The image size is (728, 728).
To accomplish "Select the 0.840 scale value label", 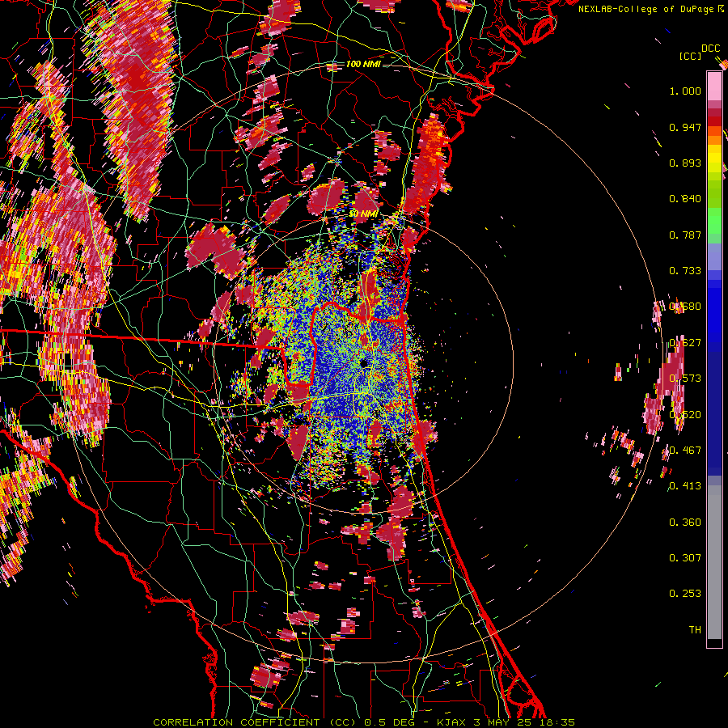I will click(685, 199).
